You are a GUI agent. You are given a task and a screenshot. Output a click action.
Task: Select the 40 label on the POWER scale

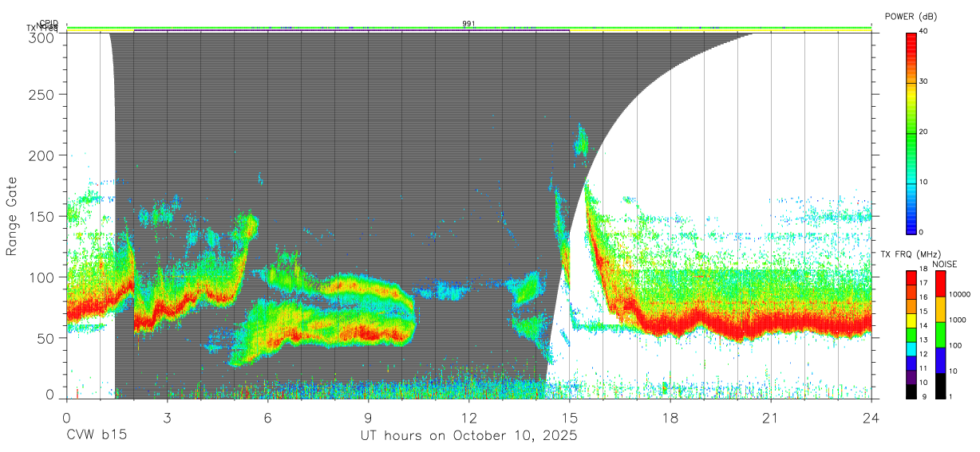[x=923, y=32]
